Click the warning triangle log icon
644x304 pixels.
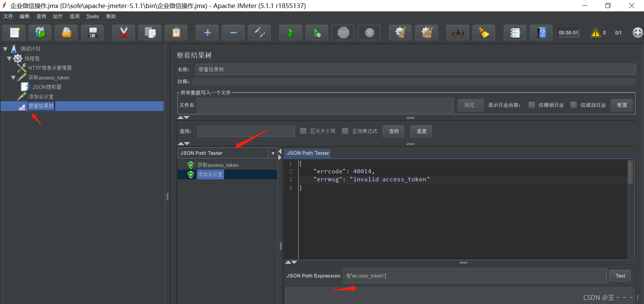pyautogui.click(x=595, y=33)
